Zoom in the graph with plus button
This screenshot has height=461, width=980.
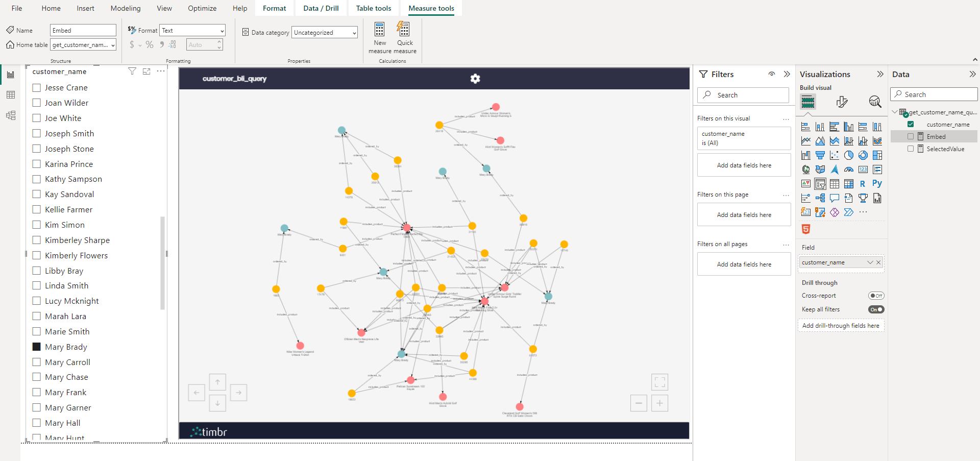pyautogui.click(x=659, y=403)
